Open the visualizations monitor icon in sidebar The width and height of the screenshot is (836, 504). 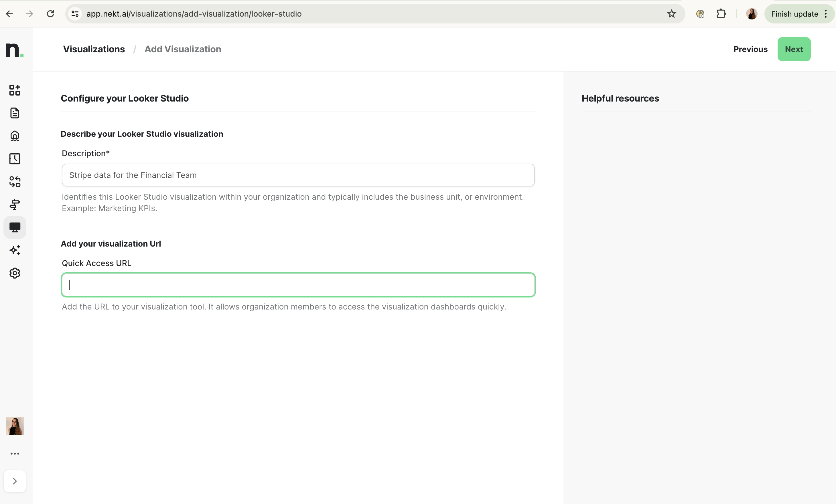15,227
